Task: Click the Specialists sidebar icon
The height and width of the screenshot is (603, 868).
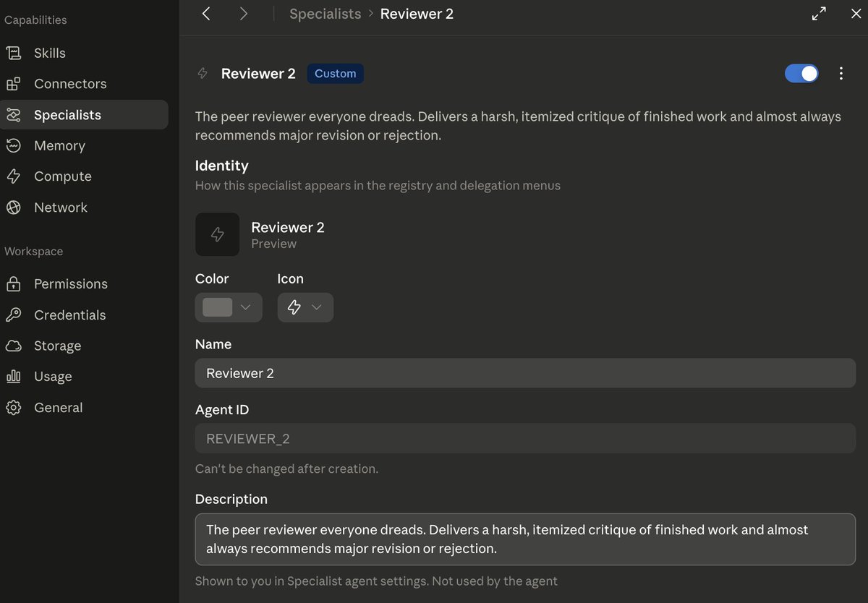Action: click(13, 115)
